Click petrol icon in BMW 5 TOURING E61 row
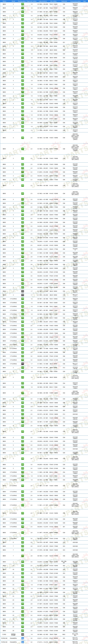88x644 pixels. point(23,527)
